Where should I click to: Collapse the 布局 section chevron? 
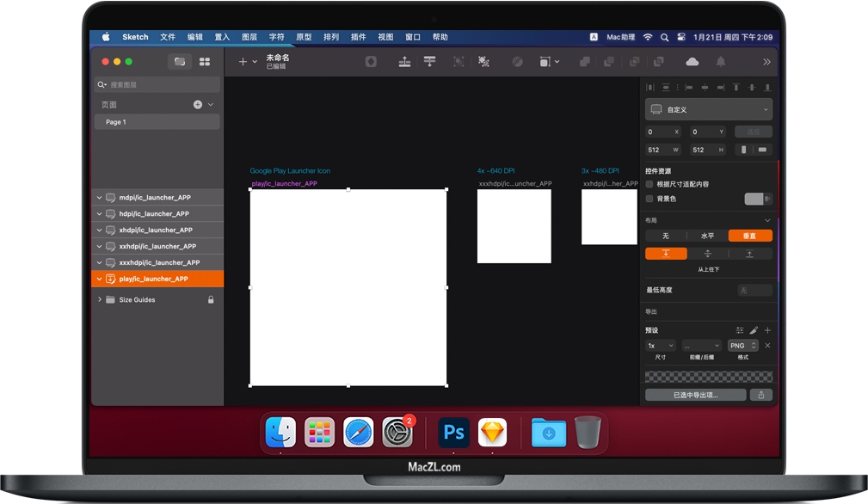pos(767,220)
